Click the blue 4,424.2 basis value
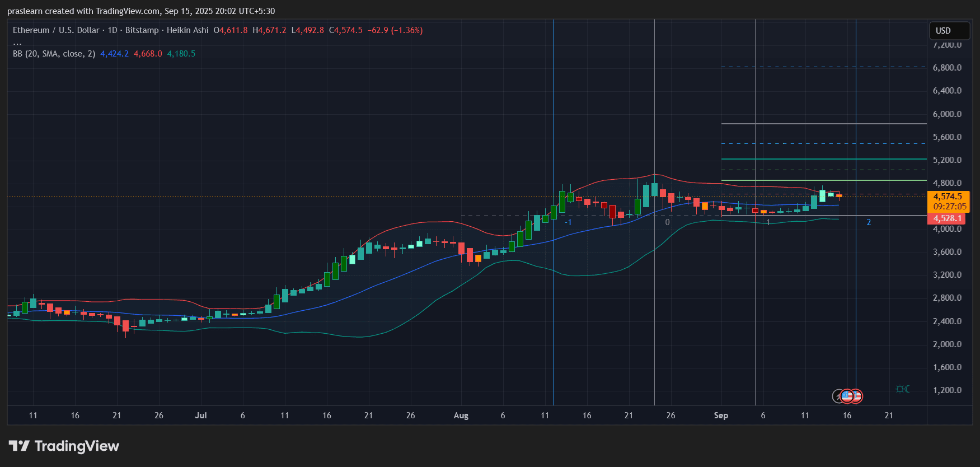 point(114,54)
